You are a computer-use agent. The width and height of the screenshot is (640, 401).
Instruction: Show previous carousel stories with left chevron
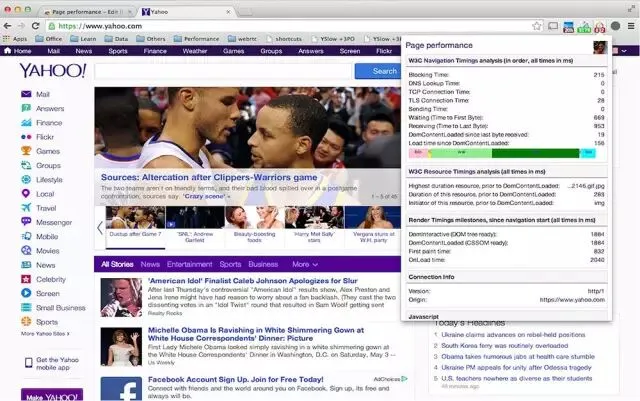click(100, 227)
